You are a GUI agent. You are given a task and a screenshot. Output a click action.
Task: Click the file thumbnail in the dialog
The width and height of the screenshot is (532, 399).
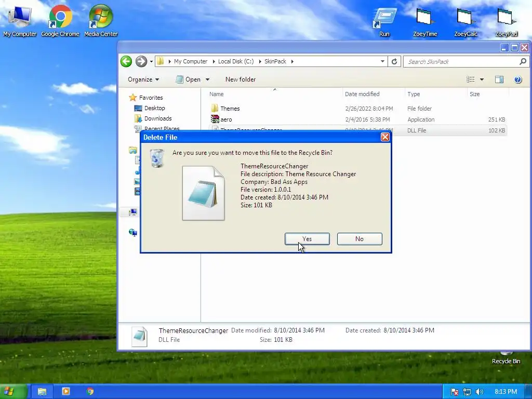(x=203, y=193)
